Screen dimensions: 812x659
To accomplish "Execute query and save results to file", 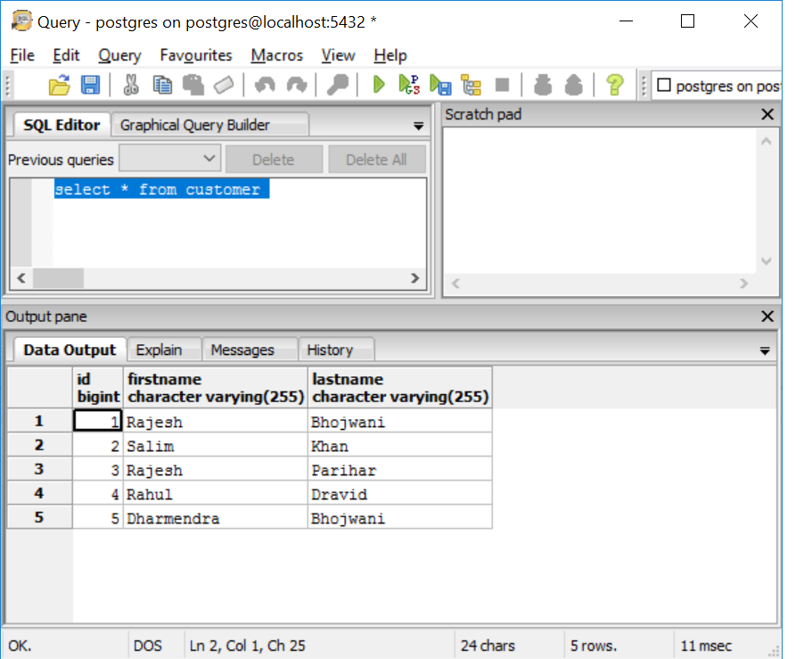I will 440,85.
